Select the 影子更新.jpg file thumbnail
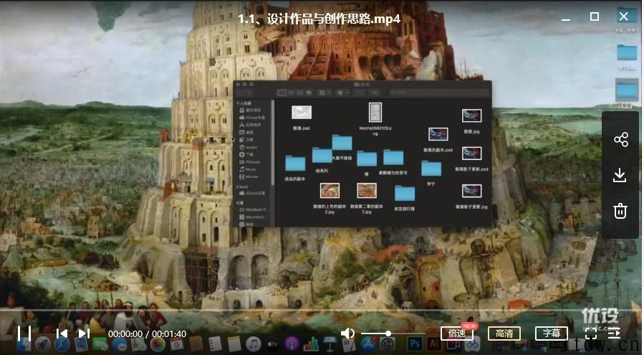This screenshot has width=644, height=355. pos(471,191)
